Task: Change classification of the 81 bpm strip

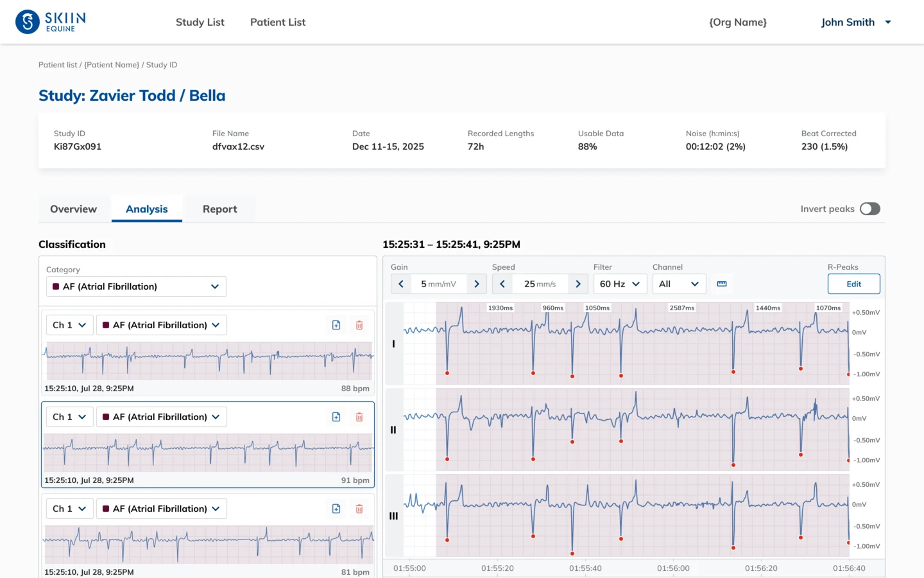Action: tap(162, 509)
